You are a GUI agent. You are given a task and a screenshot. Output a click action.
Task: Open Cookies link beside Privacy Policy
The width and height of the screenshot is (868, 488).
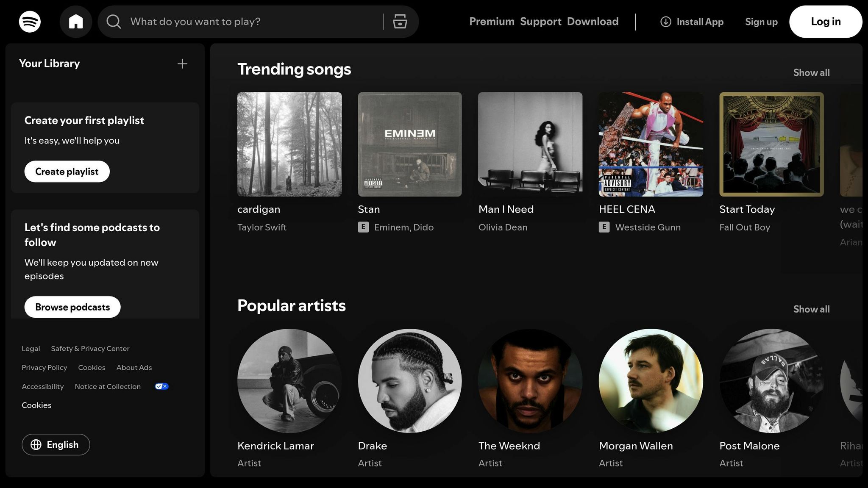(x=92, y=368)
